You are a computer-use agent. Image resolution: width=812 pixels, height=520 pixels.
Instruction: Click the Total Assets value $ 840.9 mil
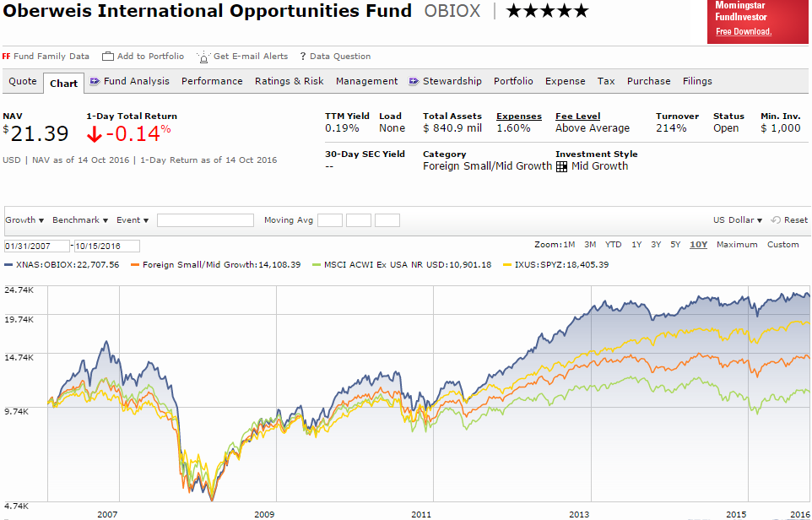[452, 128]
